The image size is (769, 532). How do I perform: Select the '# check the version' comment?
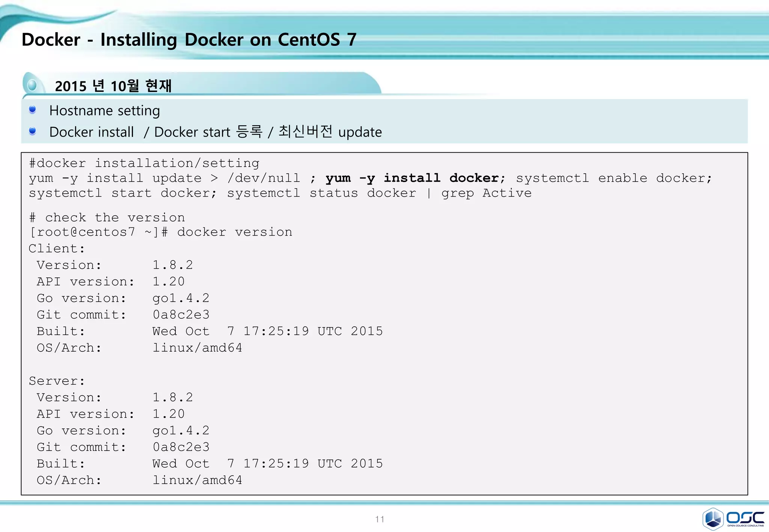[107, 217]
